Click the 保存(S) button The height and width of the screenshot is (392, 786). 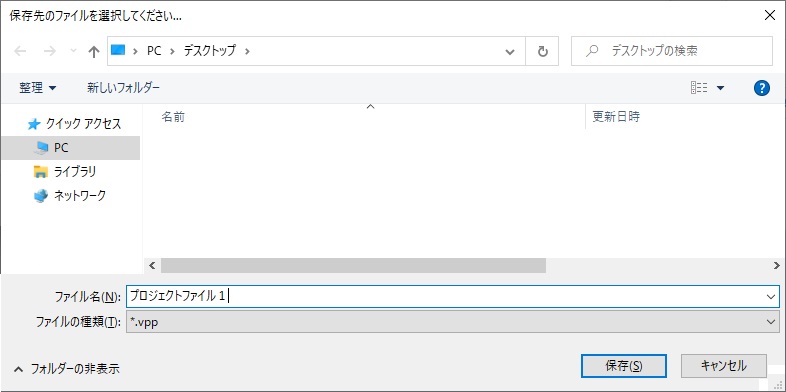624,366
